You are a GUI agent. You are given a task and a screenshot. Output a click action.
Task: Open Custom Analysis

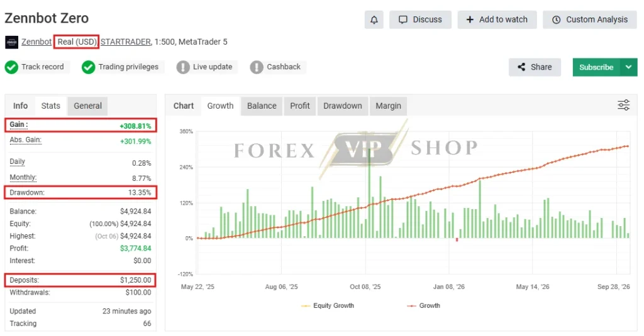point(590,19)
